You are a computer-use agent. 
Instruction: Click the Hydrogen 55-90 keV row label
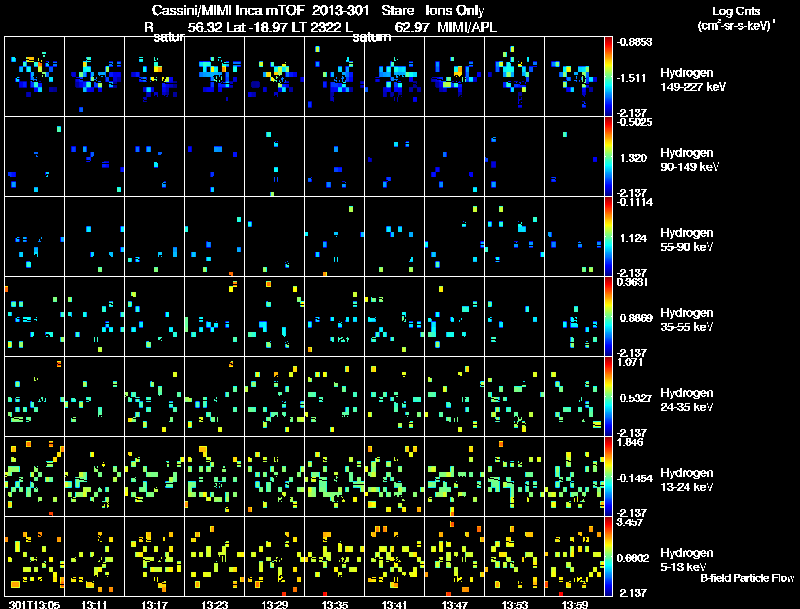[x=691, y=239]
